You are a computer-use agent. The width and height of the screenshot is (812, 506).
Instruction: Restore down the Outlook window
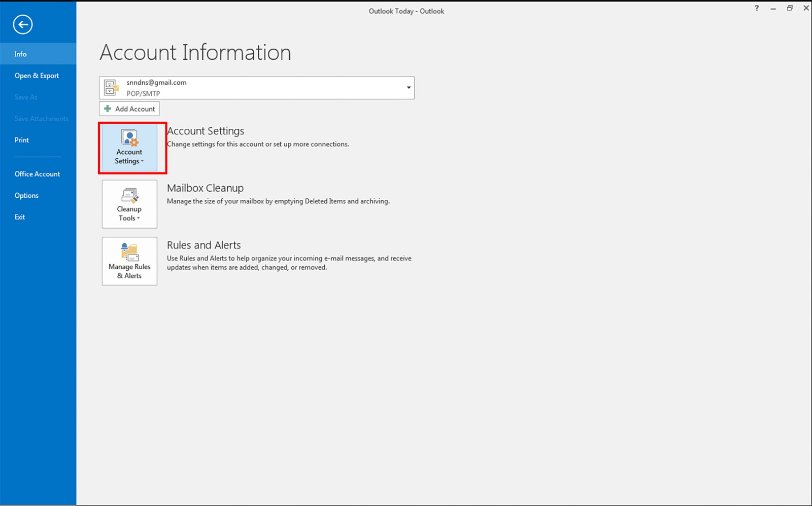[x=790, y=8]
